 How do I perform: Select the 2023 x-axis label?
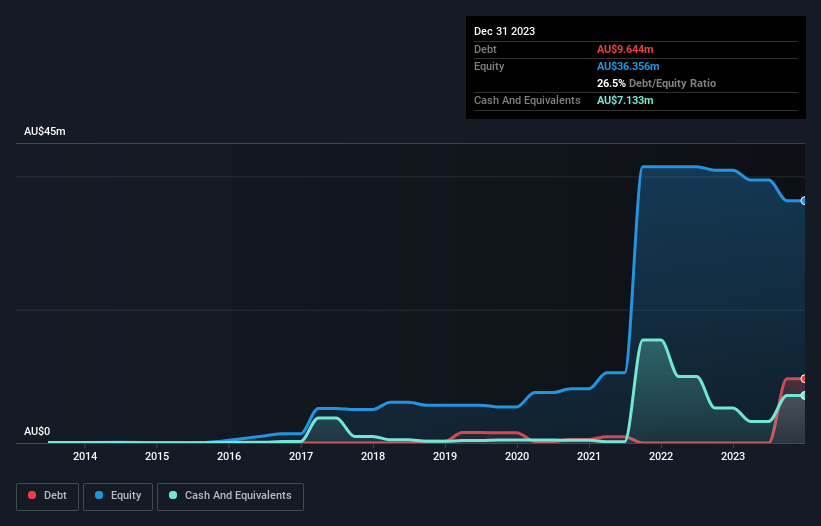tap(733, 456)
